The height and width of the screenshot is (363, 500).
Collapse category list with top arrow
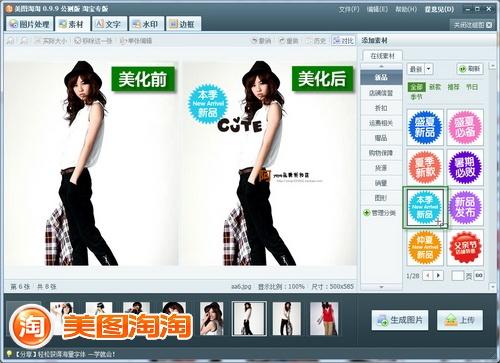pos(381,67)
